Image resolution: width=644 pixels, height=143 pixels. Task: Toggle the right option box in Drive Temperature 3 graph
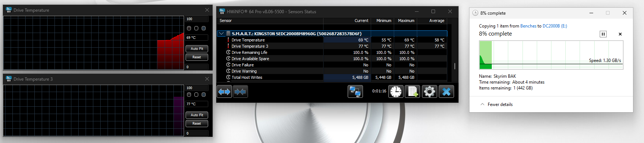[x=203, y=95]
